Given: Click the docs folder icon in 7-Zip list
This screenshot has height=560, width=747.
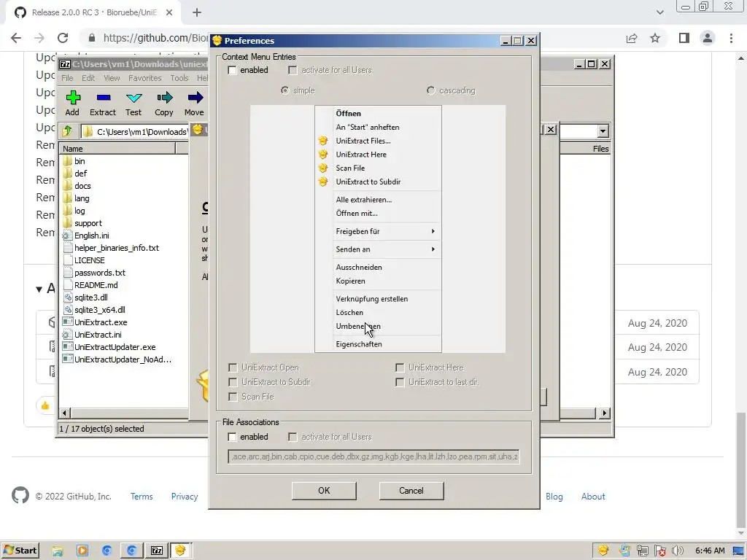Looking at the screenshot, I should [68, 186].
